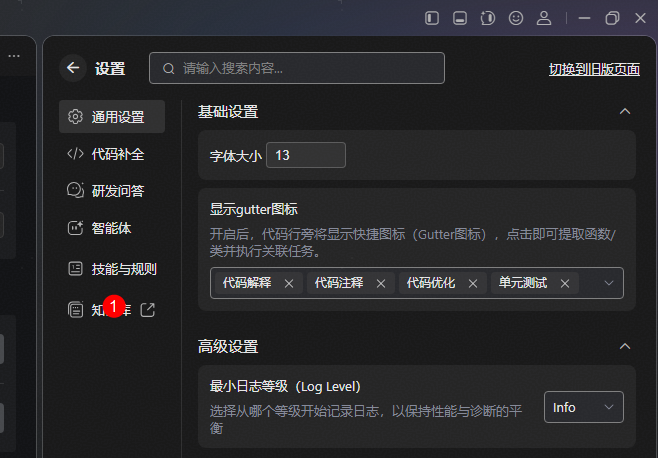Click the 最小日志等级 (Log Level) label
Image resolution: width=658 pixels, height=458 pixels.
tap(285, 386)
